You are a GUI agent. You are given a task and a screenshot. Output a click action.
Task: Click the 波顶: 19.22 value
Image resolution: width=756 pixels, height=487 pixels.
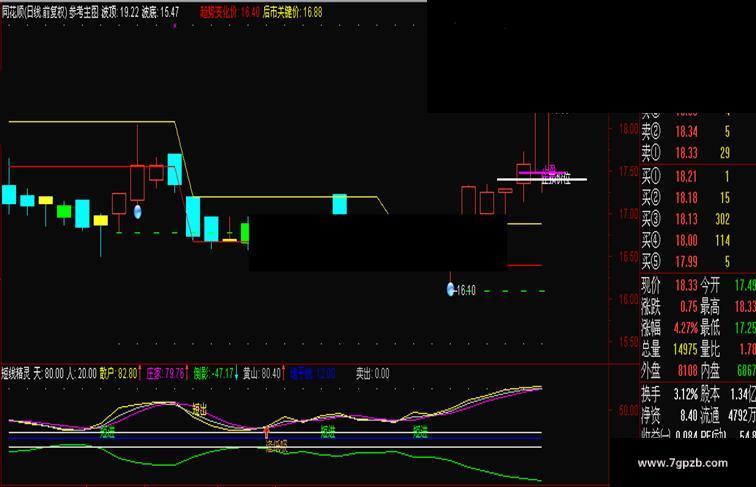(120, 12)
